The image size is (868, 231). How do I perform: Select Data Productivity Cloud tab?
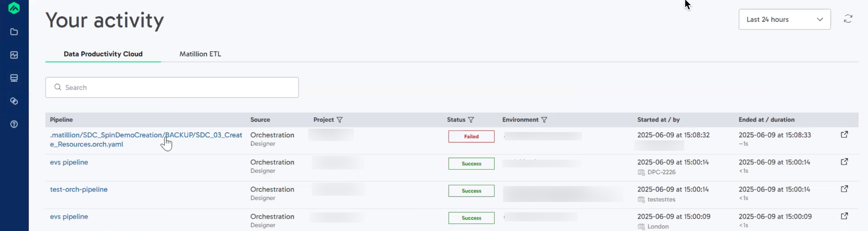[103, 54]
